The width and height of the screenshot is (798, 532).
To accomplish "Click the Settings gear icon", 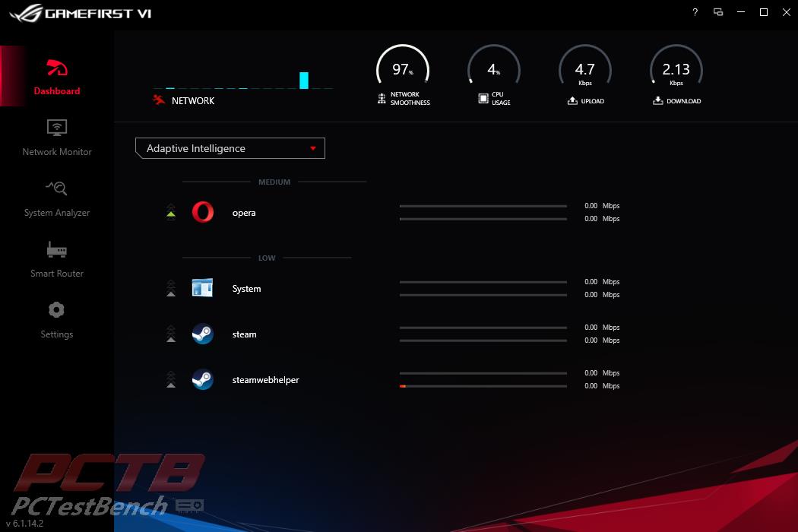I will 56,309.
